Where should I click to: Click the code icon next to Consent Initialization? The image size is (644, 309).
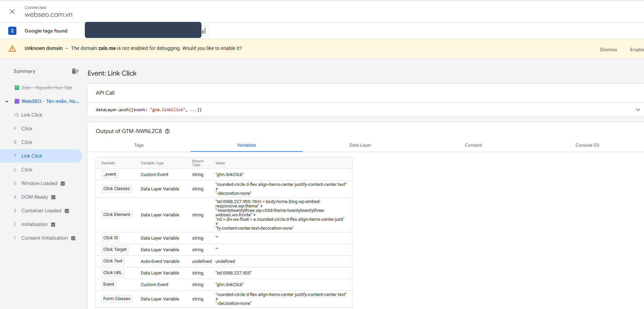[73, 238]
